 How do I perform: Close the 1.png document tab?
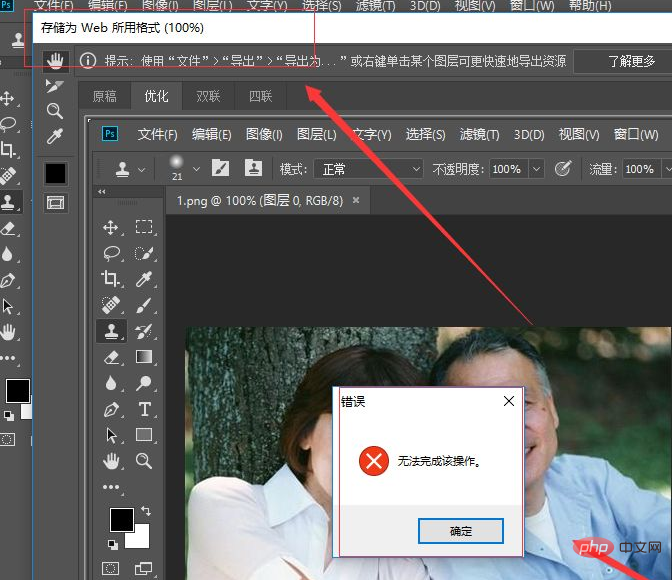356,200
